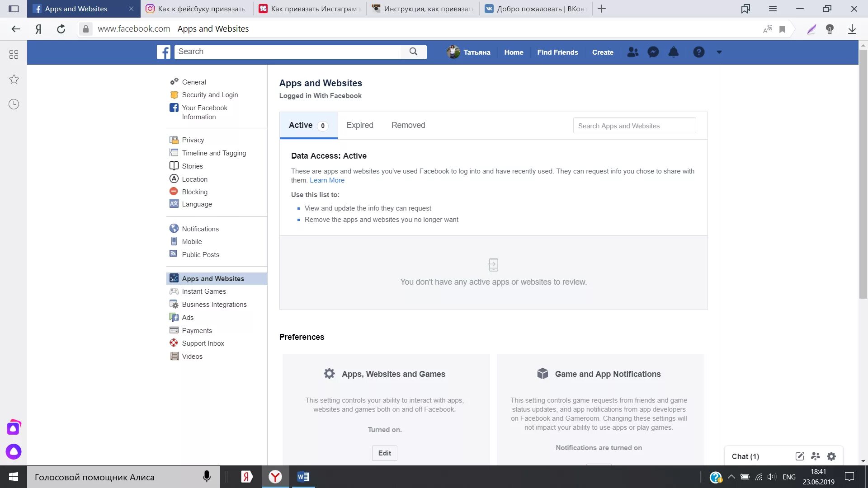Open Business Integrations settings
The width and height of the screenshot is (868, 488).
[x=214, y=305]
